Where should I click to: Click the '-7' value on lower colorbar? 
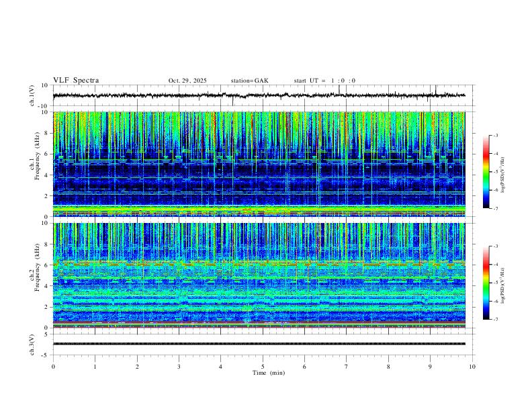[496, 320]
